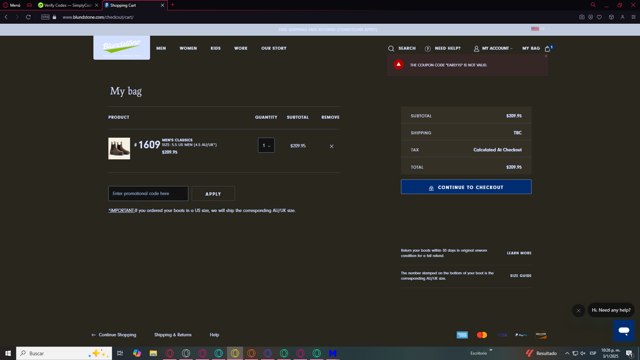This screenshot has height=360, width=640.
Task: Open the WORK navigation menu
Action: (241, 48)
